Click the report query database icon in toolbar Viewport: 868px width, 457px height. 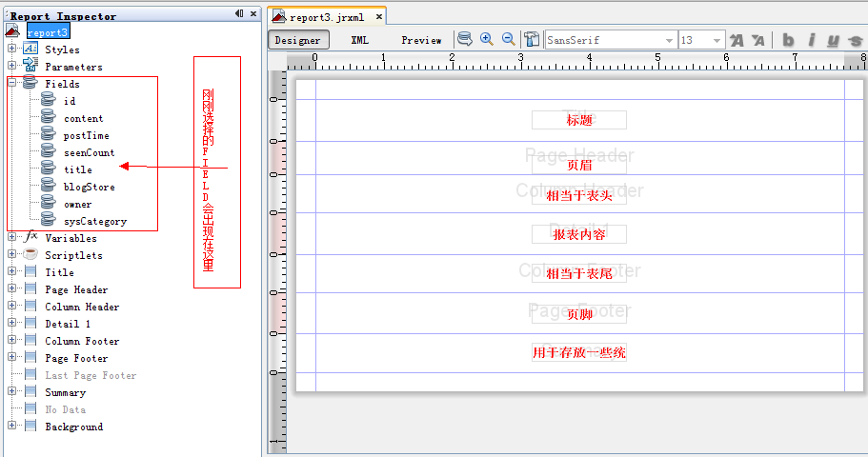click(465, 39)
